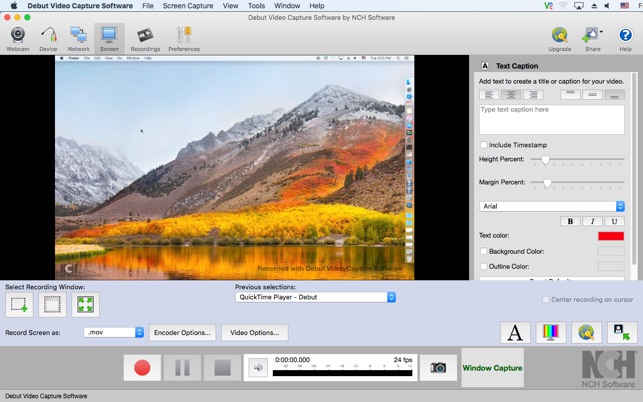Select the Webcam capture source
The width and height of the screenshot is (643, 402).
(x=18, y=38)
